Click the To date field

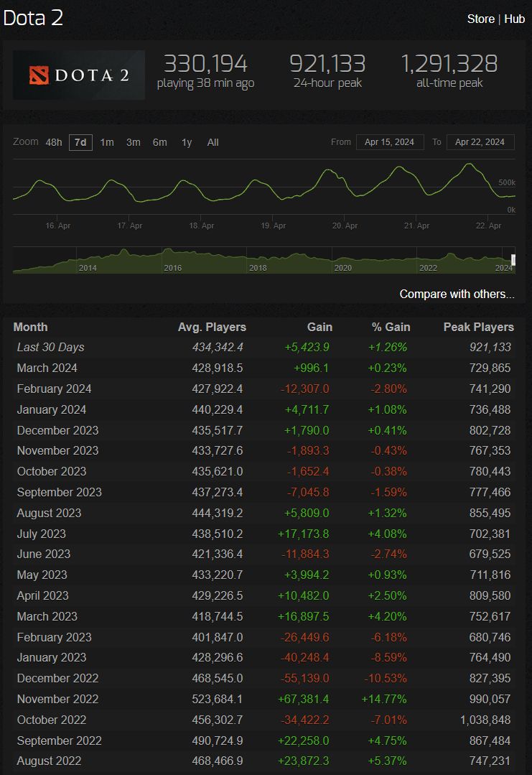(480, 142)
